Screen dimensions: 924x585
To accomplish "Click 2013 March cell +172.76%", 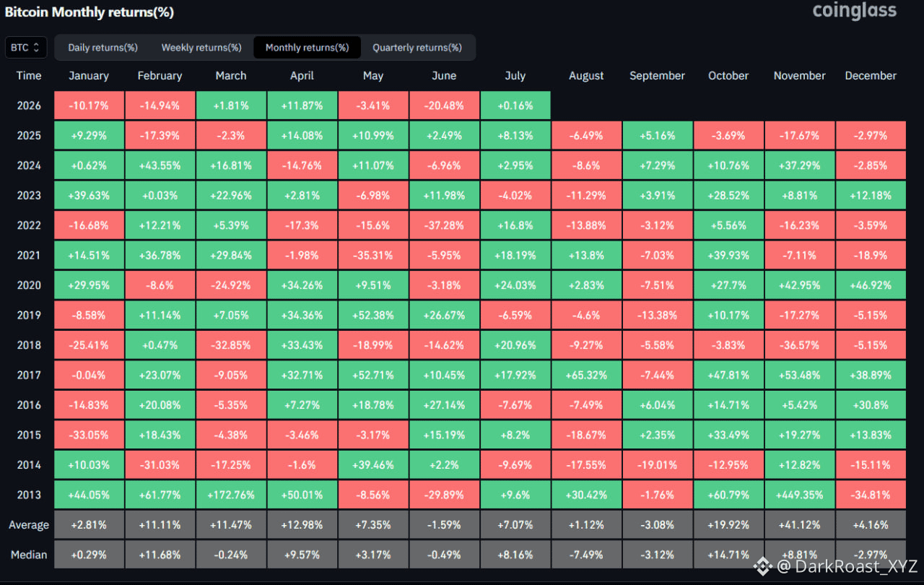I will click(x=231, y=495).
